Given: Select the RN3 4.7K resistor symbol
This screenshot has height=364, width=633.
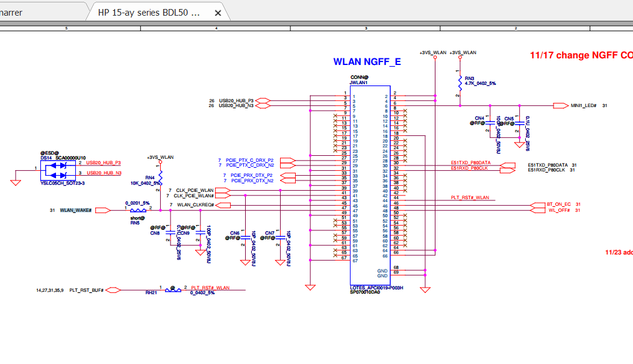Looking at the screenshot, I should coord(460,83).
